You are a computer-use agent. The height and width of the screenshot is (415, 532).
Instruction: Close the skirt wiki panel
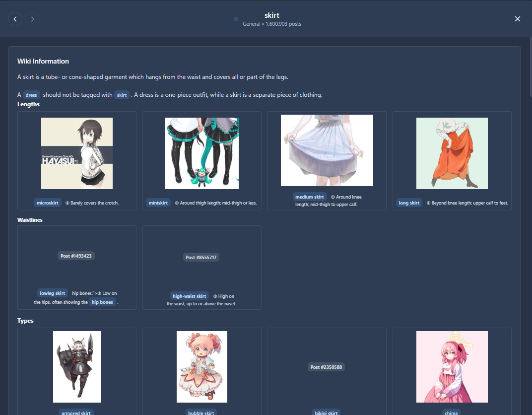(x=517, y=19)
